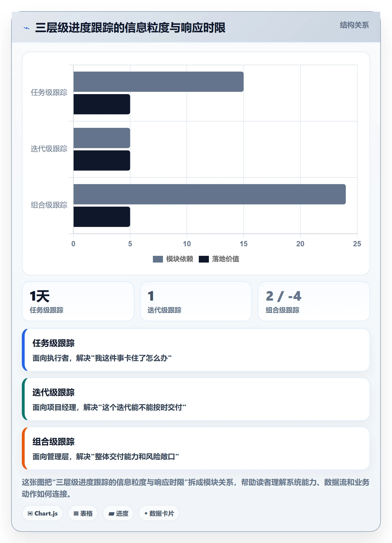Screen dimensions: 392x543
Task: Toggle the 模块依赖 legend swatch
Action: 158,259
